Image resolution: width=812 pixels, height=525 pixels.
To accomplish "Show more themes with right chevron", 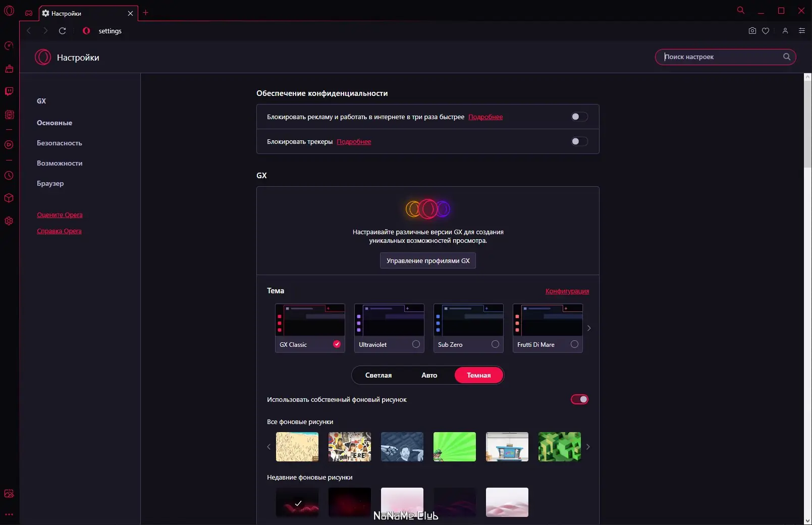I will (x=589, y=328).
